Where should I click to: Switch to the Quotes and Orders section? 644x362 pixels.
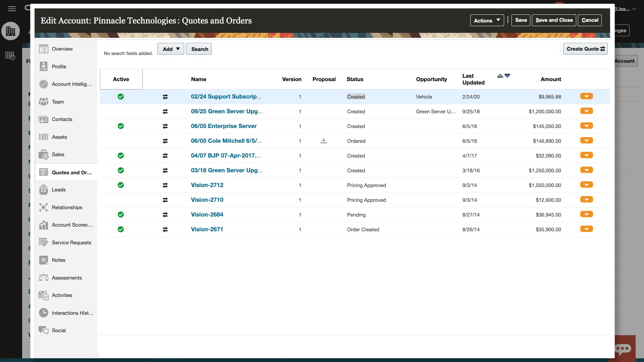[x=66, y=172]
